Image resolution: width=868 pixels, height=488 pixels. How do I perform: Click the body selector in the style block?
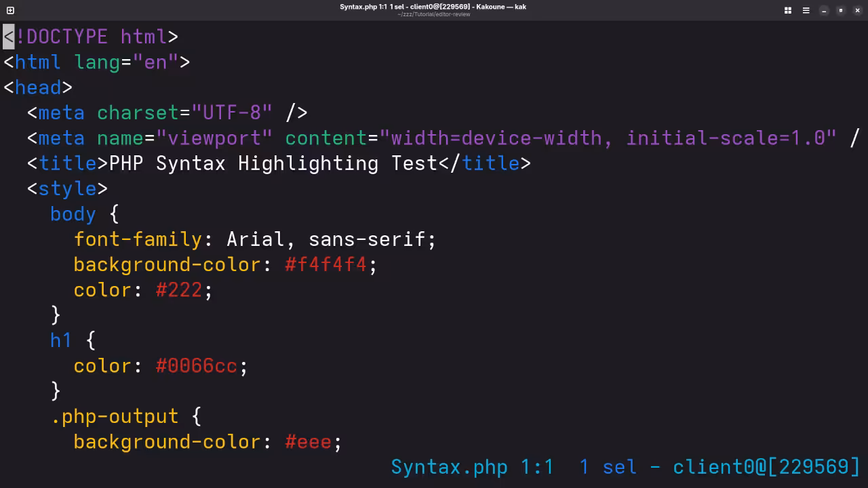click(x=72, y=214)
